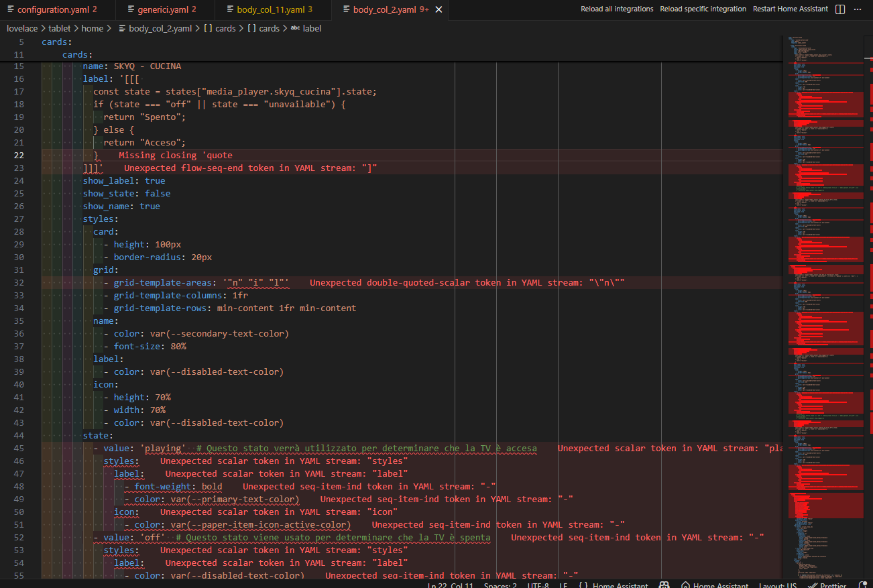Image resolution: width=873 pixels, height=588 pixels.
Task: Click Restart Home Assistant
Action: tap(790, 9)
